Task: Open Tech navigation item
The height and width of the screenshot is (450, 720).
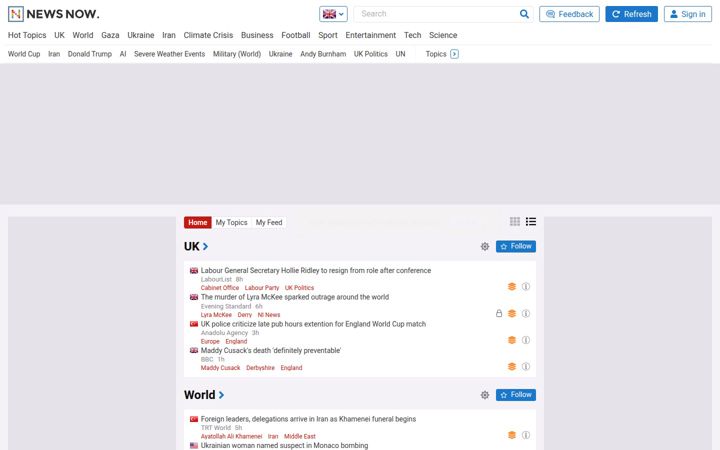Action: pyautogui.click(x=412, y=35)
